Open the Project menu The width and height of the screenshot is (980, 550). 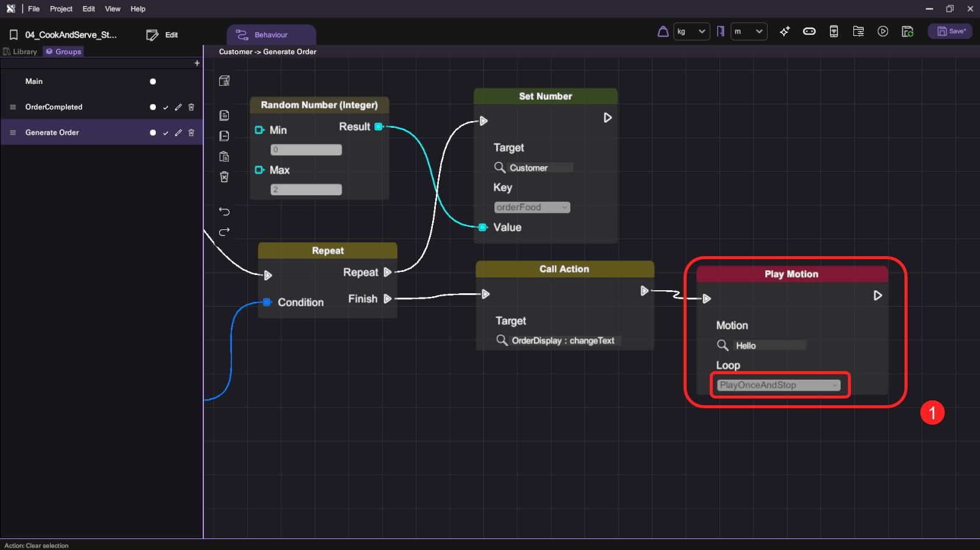point(61,9)
